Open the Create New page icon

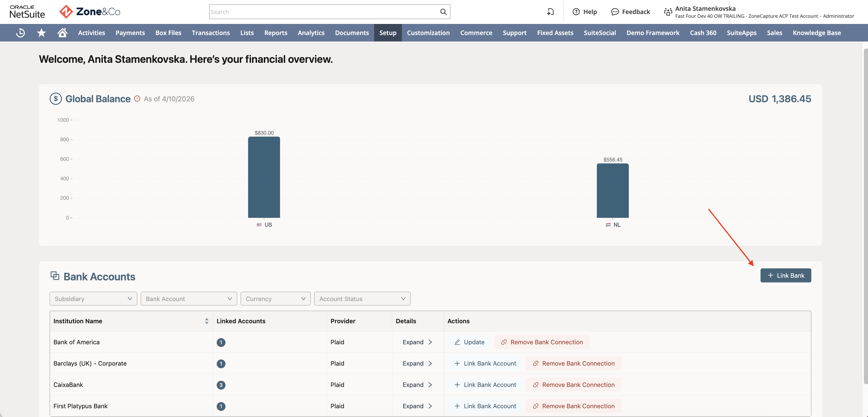[x=550, y=12]
